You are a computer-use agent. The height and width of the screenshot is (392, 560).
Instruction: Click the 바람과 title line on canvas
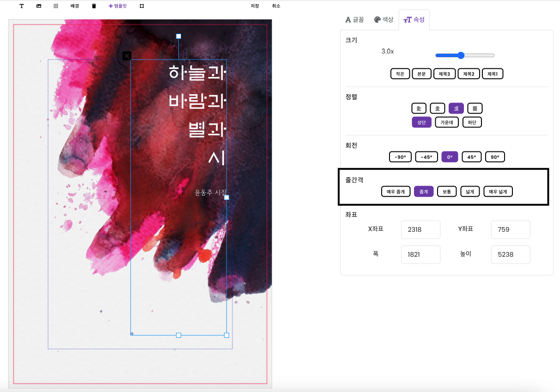197,101
